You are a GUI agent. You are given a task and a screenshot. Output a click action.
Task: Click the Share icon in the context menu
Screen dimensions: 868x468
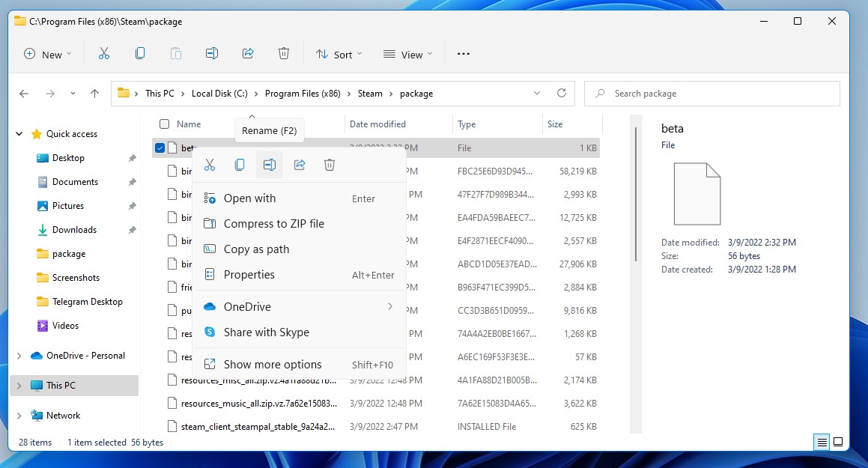click(x=300, y=165)
